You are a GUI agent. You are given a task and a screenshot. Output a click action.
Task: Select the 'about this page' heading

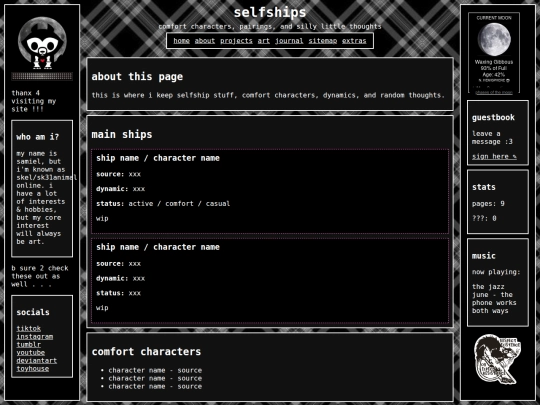[x=137, y=76]
